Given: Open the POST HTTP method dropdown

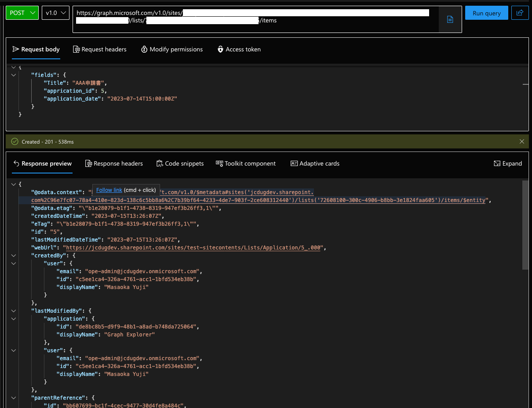Looking at the screenshot, I should point(22,13).
